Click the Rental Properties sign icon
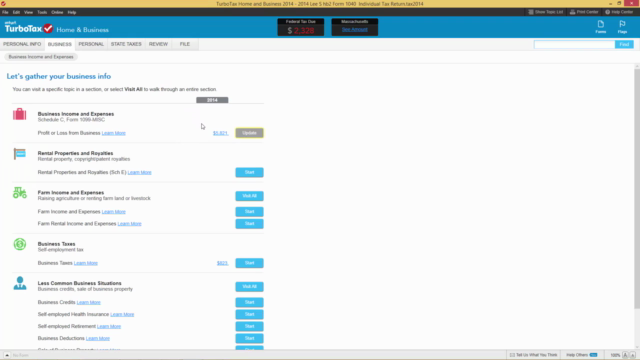Viewport: 640px width, 360px height. [20, 153]
